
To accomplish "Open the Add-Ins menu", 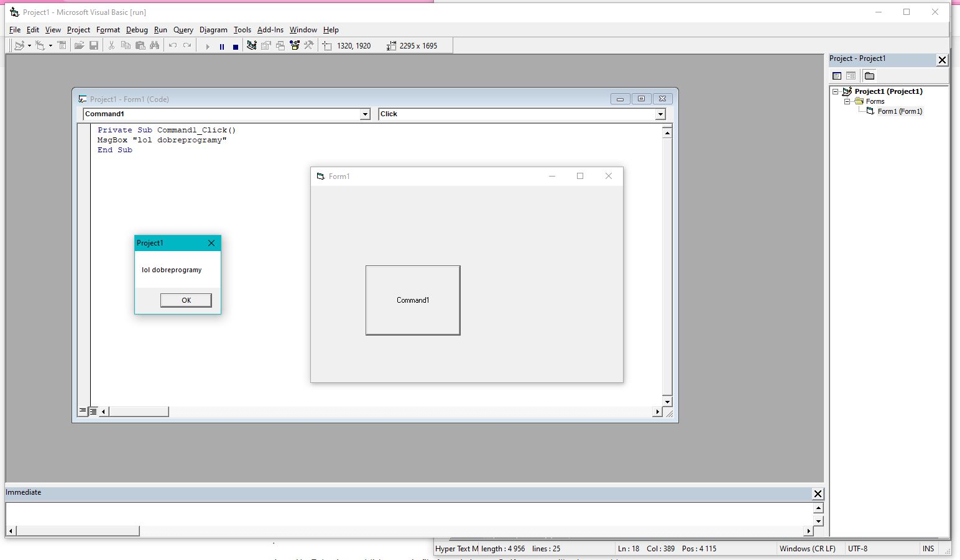I will coord(270,30).
